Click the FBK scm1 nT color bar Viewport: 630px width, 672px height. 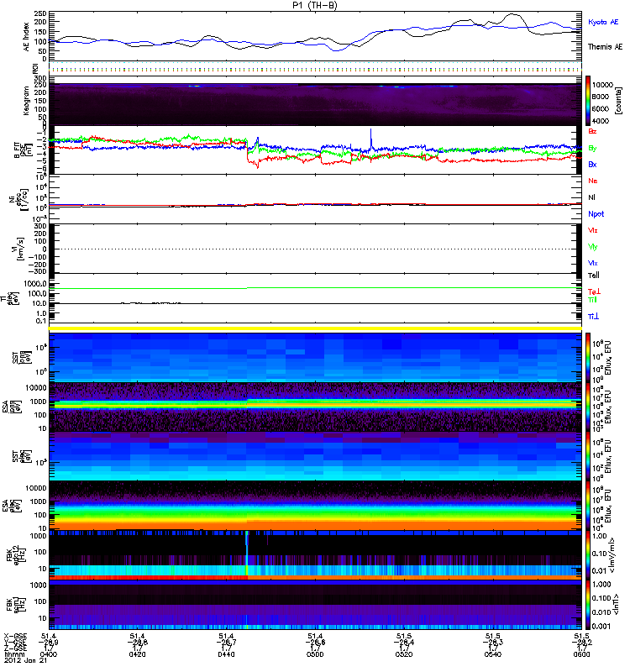click(588, 604)
